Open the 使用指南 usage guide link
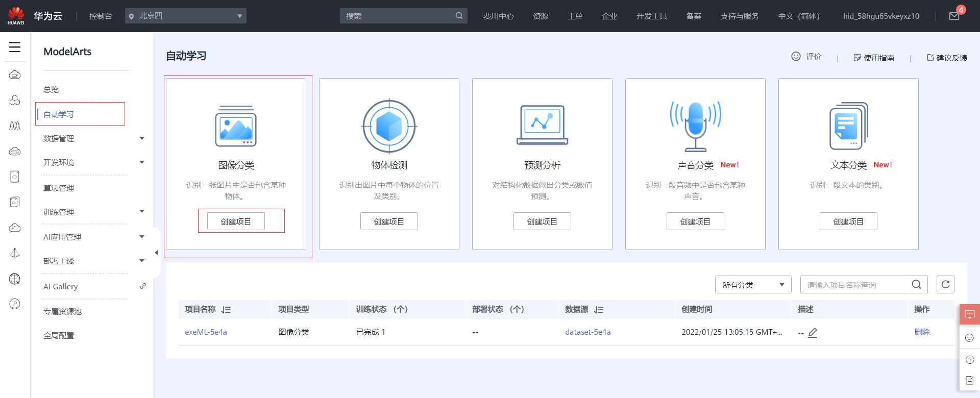Viewport: 980px width, 398px height. [x=874, y=58]
